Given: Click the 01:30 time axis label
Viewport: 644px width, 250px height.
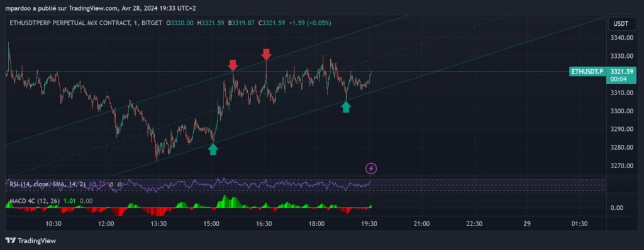Looking at the screenshot, I should coord(579,224).
